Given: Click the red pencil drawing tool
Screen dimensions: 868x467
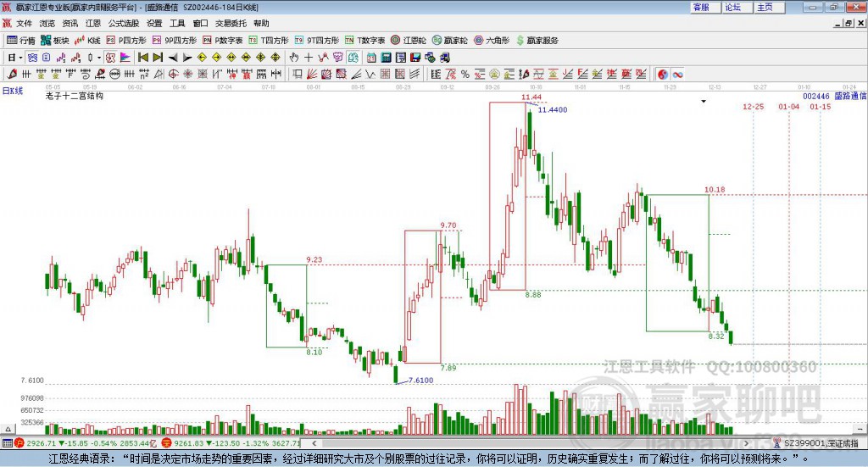Looking at the screenshot, I should click(x=12, y=74).
